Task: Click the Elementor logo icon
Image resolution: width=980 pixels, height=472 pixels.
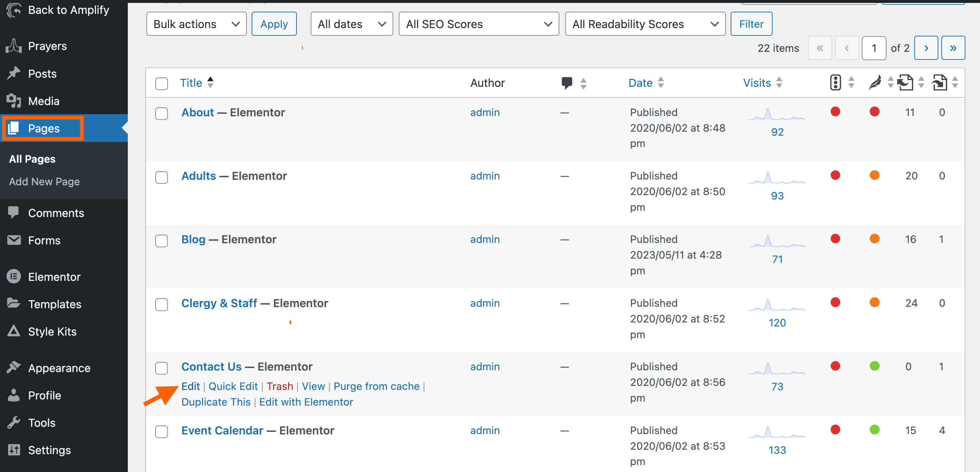Action: point(14,276)
